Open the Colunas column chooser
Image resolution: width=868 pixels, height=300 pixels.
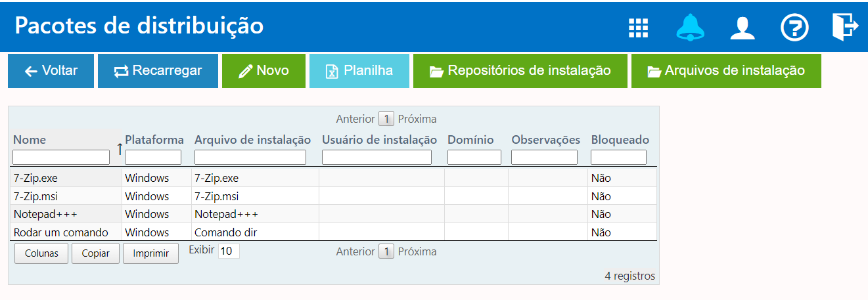[41, 253]
